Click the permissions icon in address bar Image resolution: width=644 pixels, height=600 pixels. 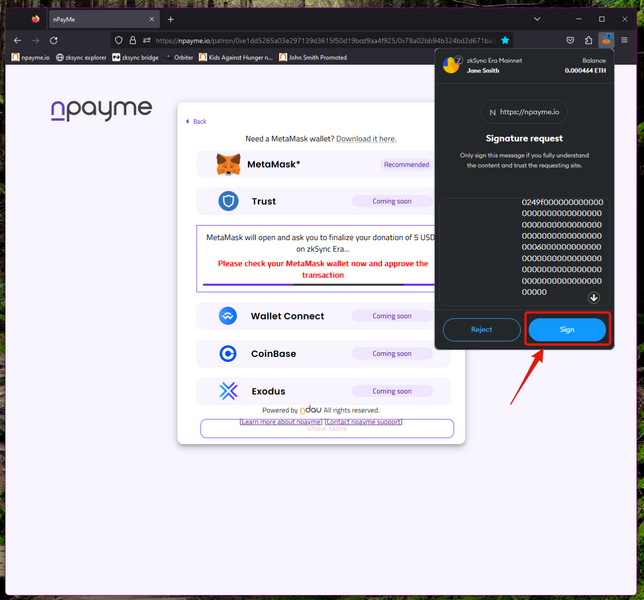pos(147,40)
